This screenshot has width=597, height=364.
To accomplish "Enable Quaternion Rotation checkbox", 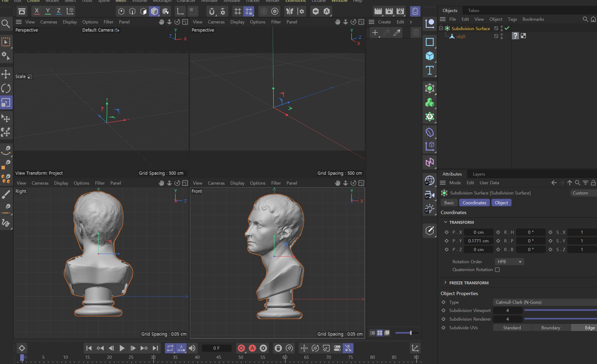I will coord(497,269).
